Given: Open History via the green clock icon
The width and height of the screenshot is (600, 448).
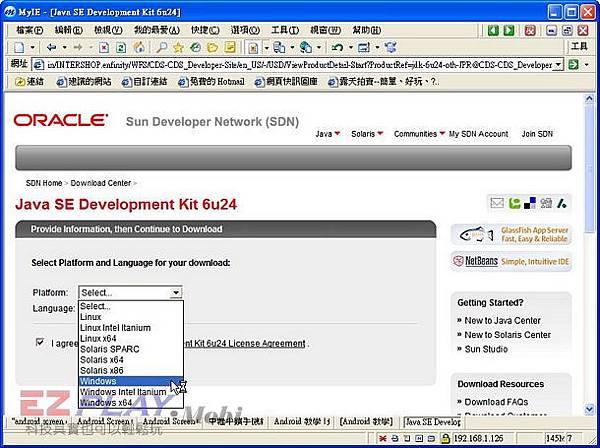Looking at the screenshot, I should coord(195,47).
